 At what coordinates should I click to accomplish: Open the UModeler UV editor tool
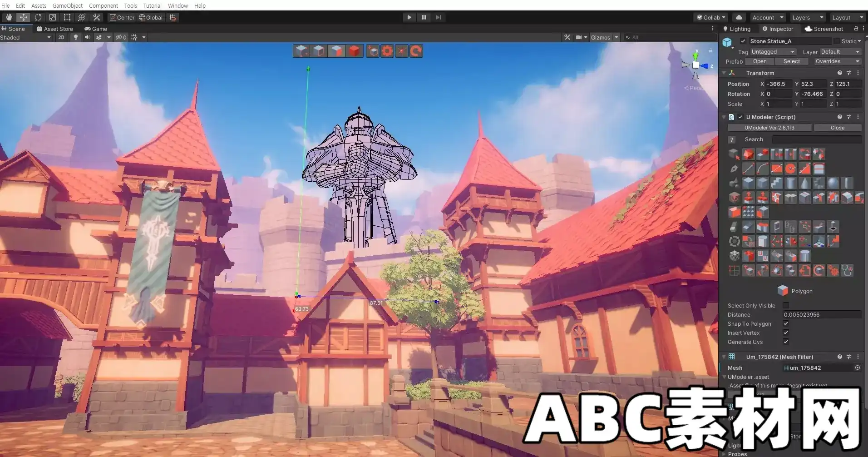(763, 256)
